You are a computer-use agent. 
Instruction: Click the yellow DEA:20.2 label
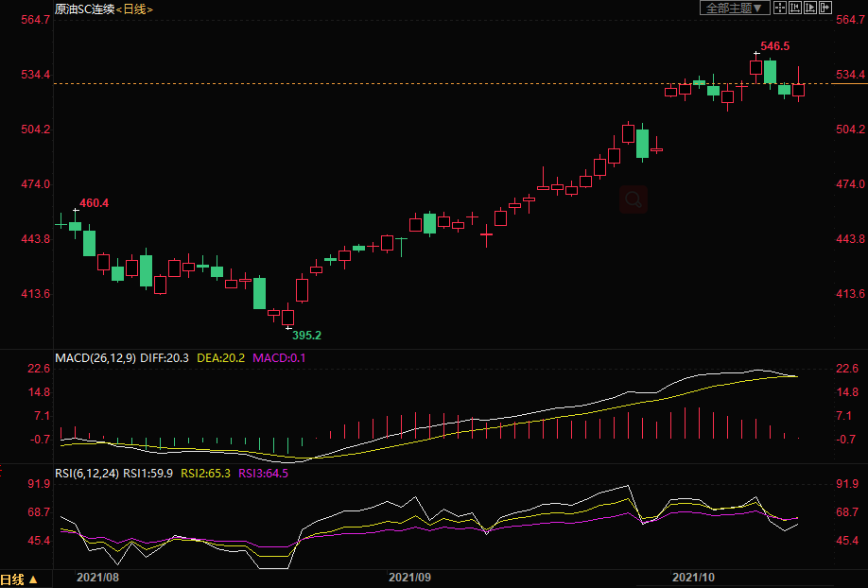(x=220, y=358)
